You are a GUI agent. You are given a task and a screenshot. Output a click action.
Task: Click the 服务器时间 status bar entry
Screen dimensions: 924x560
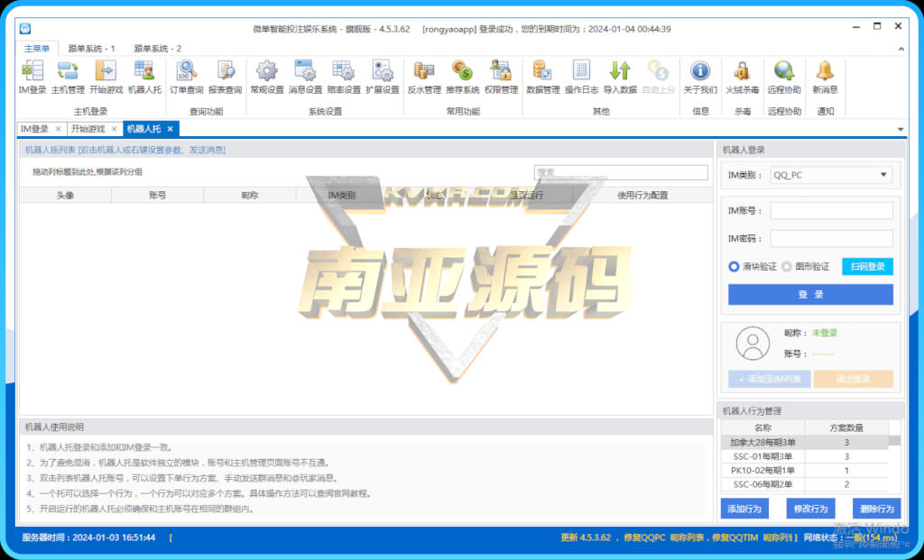click(88, 537)
